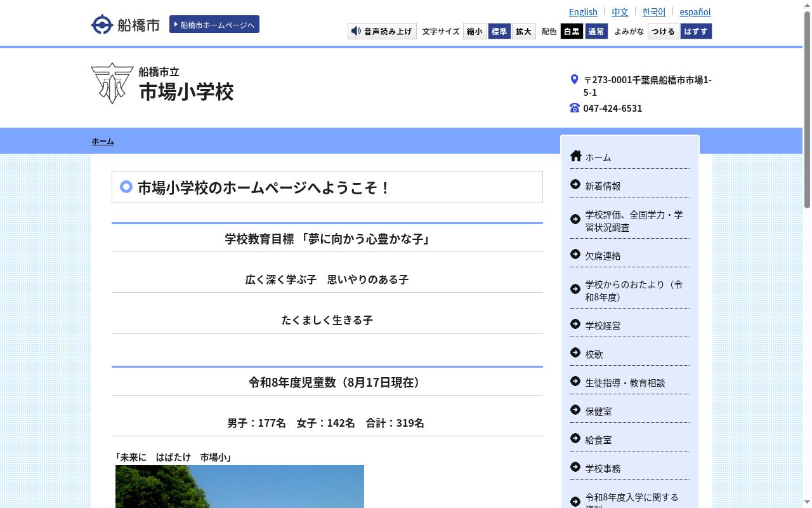
Task: Click the 音声読み上げ button
Action: point(382,31)
